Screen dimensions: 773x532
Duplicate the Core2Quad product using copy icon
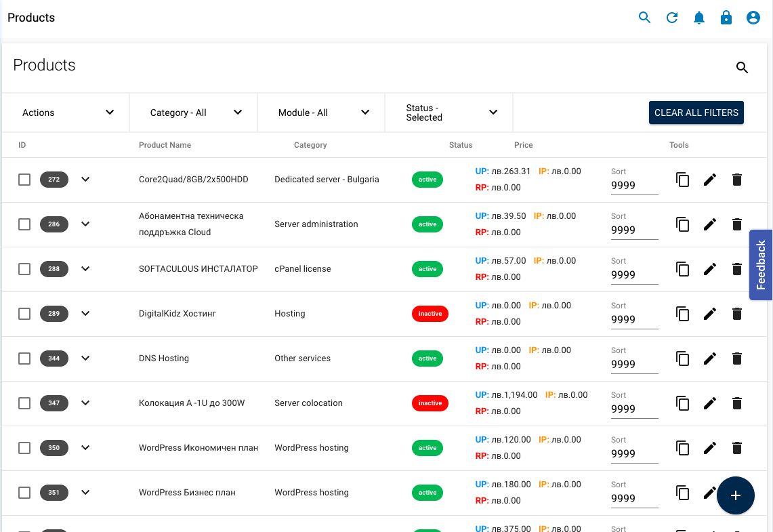pos(682,180)
